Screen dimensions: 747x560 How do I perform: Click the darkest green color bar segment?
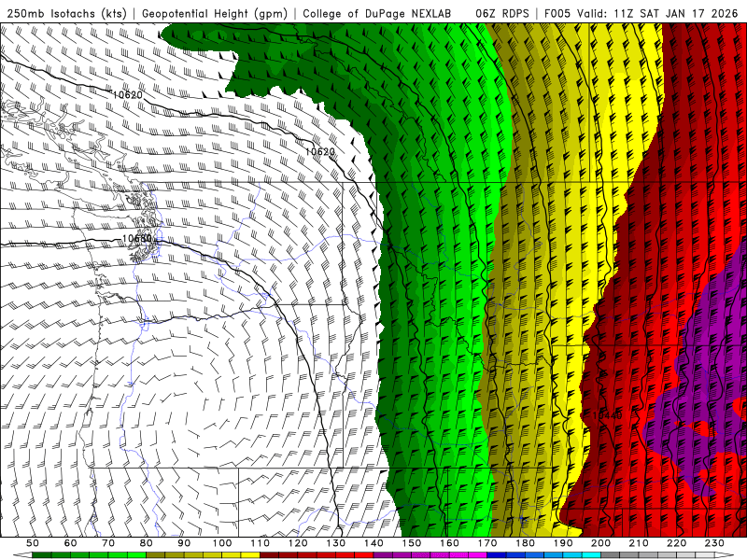click(x=42, y=555)
